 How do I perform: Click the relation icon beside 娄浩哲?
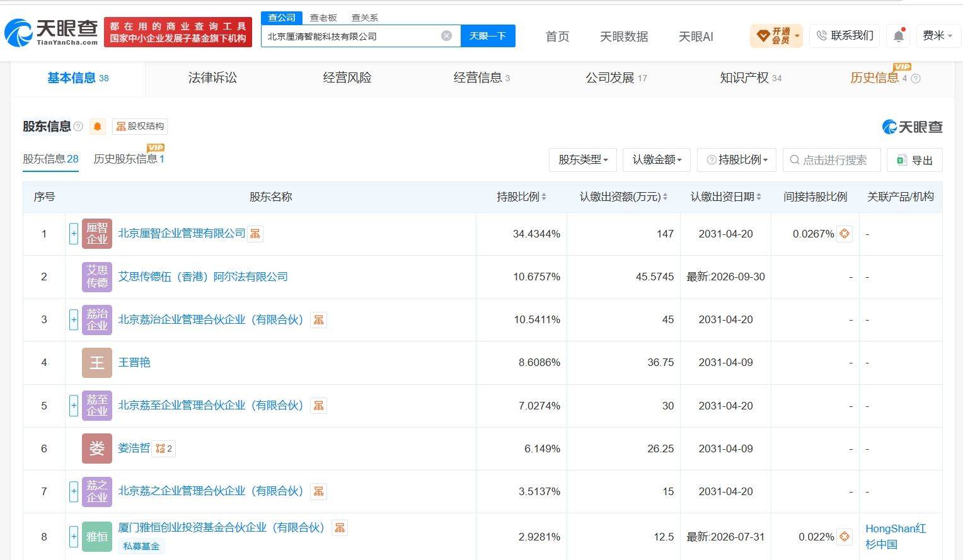tap(164, 449)
